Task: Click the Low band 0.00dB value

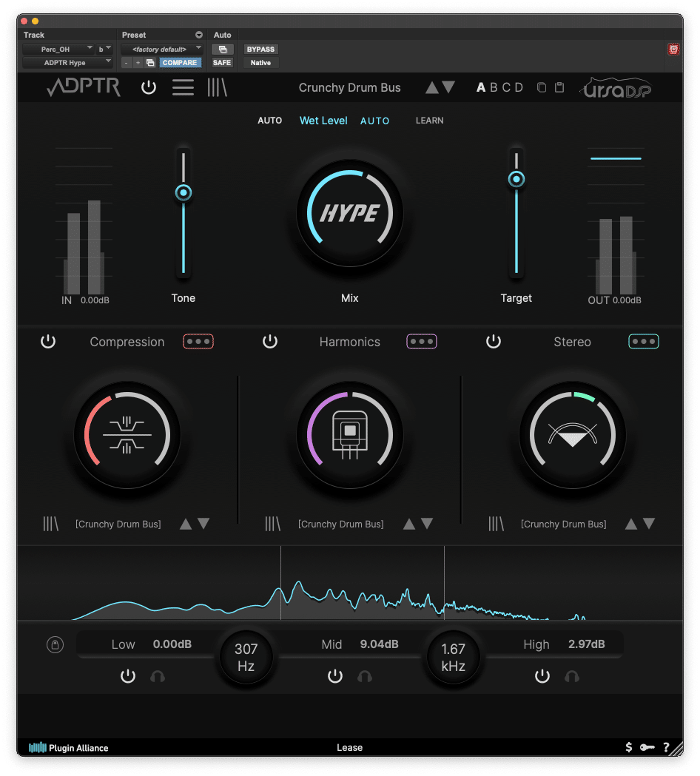Action: (x=172, y=644)
